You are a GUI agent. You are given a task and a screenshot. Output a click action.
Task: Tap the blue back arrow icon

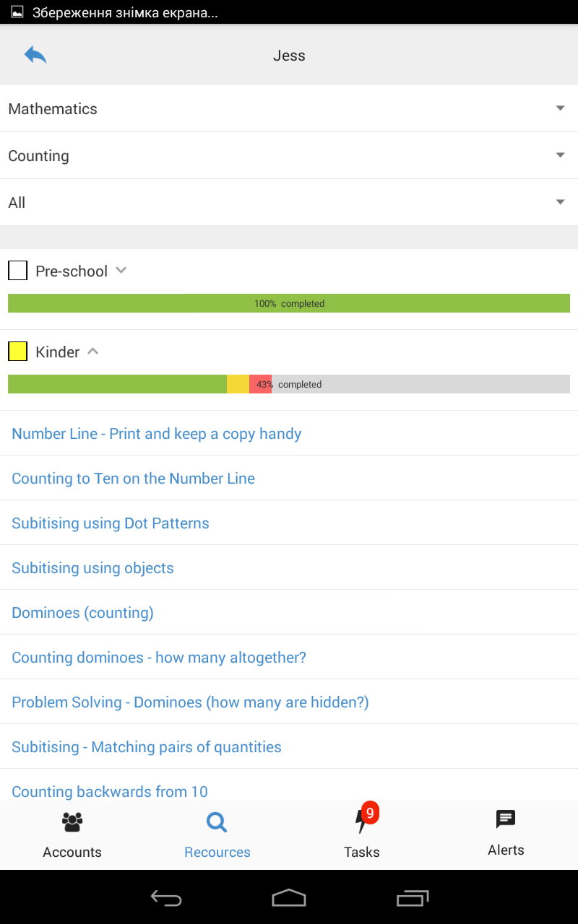(35, 55)
